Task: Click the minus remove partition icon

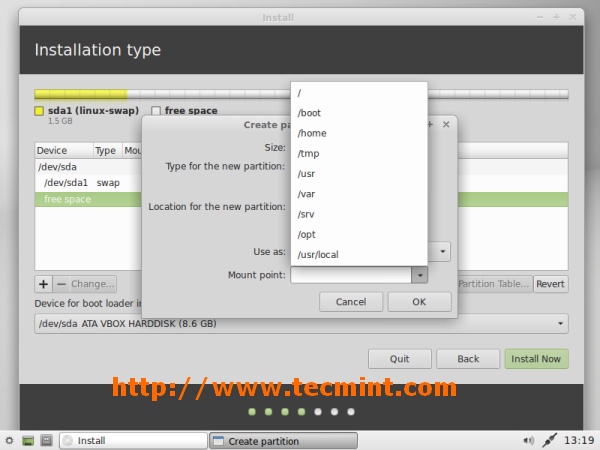Action: tap(61, 284)
